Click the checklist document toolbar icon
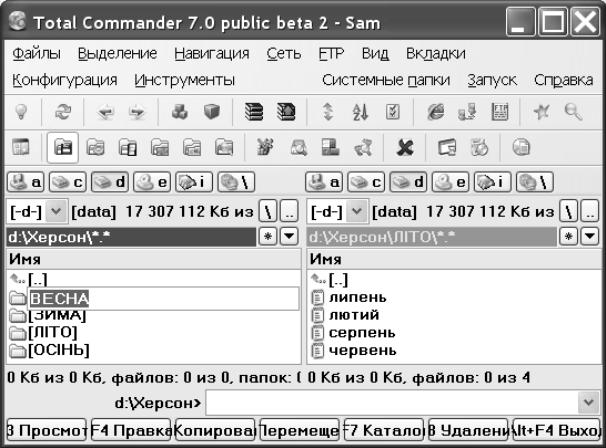 coord(392,112)
